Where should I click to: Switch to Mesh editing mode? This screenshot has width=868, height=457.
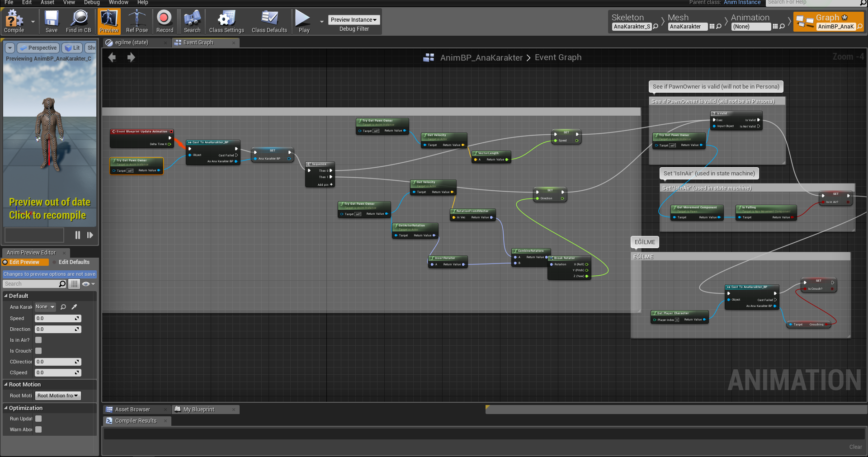click(678, 18)
